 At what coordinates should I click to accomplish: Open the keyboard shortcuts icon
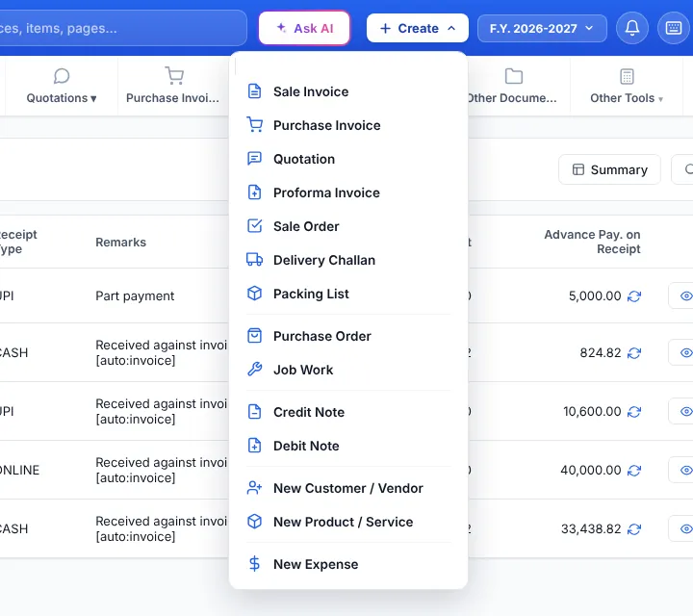pos(674,28)
